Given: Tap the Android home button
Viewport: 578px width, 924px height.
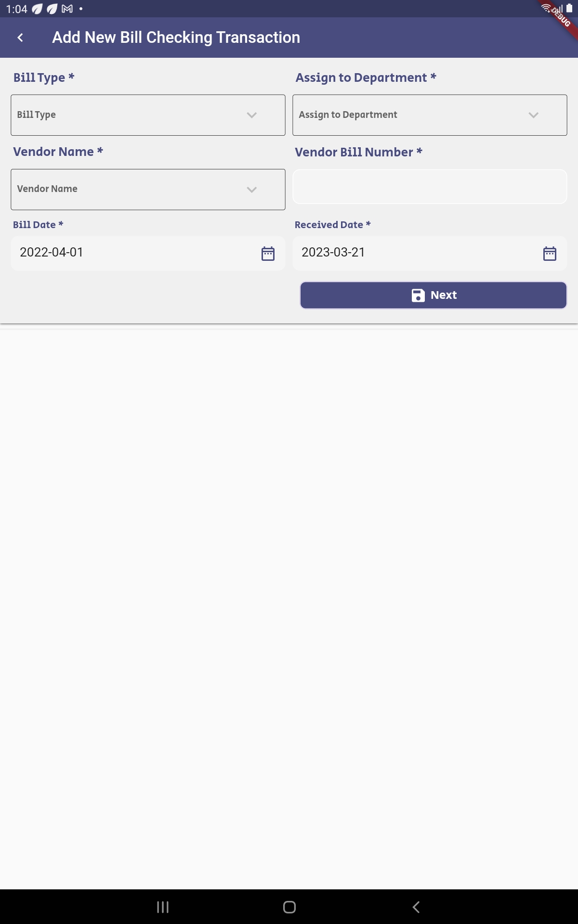Looking at the screenshot, I should click(x=289, y=907).
